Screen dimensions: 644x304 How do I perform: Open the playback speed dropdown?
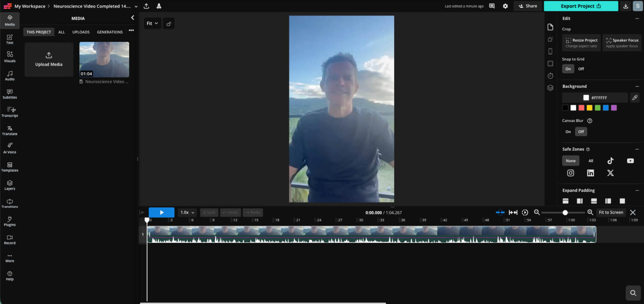[x=187, y=212]
